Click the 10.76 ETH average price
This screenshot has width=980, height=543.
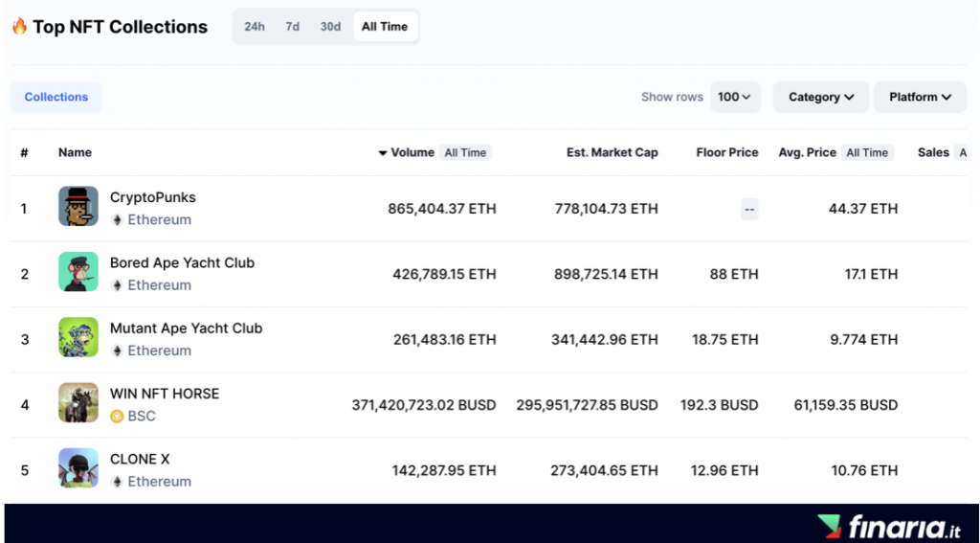pyautogui.click(x=864, y=470)
